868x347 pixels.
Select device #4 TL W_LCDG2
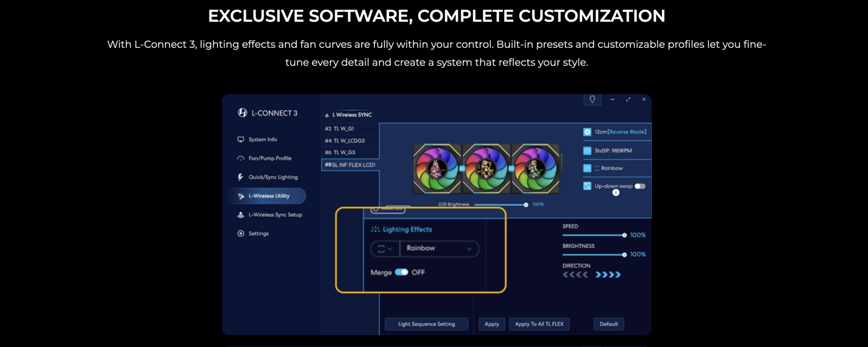(350, 141)
